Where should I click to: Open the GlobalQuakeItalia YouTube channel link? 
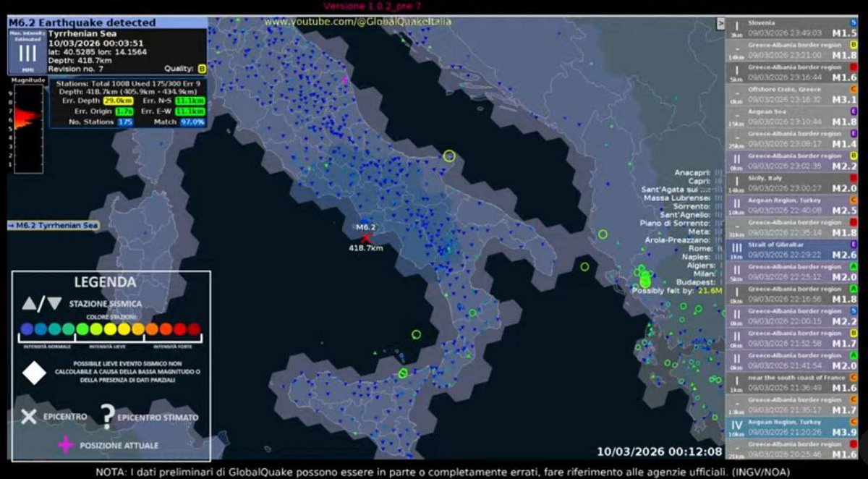pyautogui.click(x=360, y=19)
